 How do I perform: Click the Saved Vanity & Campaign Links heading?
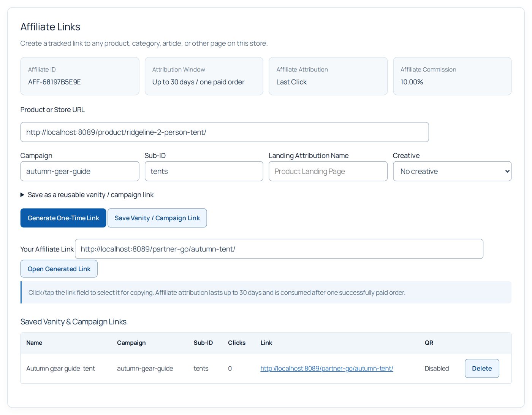click(x=73, y=322)
